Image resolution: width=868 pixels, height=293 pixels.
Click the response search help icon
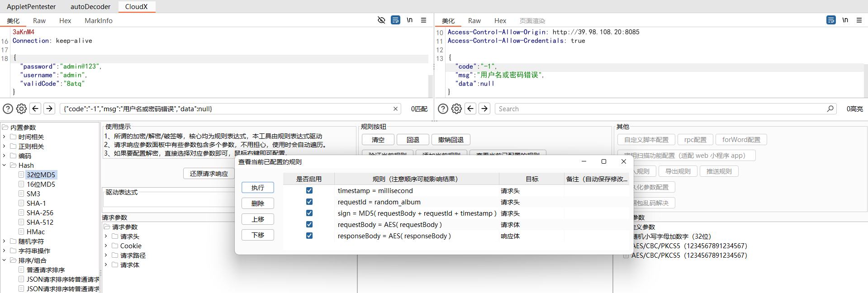(443, 109)
